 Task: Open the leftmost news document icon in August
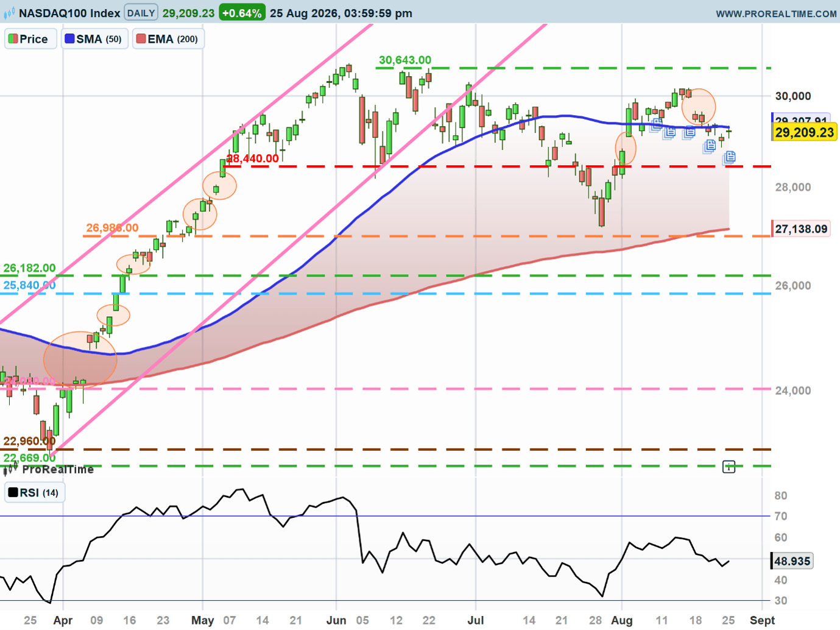coord(657,125)
